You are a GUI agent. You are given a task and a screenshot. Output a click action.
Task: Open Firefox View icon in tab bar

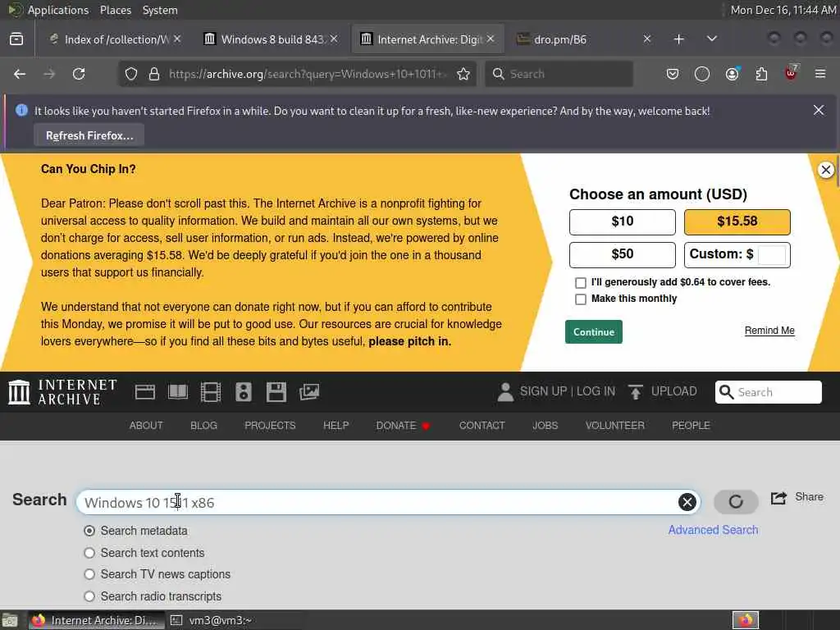(x=16, y=39)
